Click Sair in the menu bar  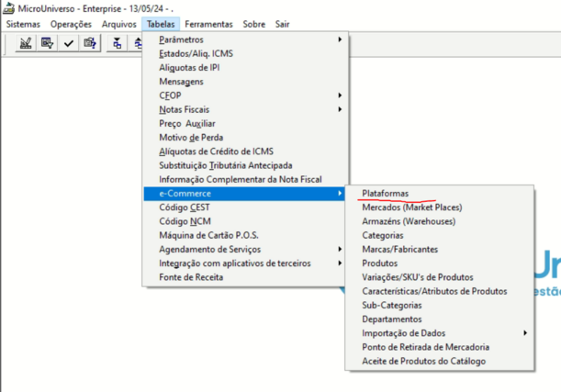282,24
